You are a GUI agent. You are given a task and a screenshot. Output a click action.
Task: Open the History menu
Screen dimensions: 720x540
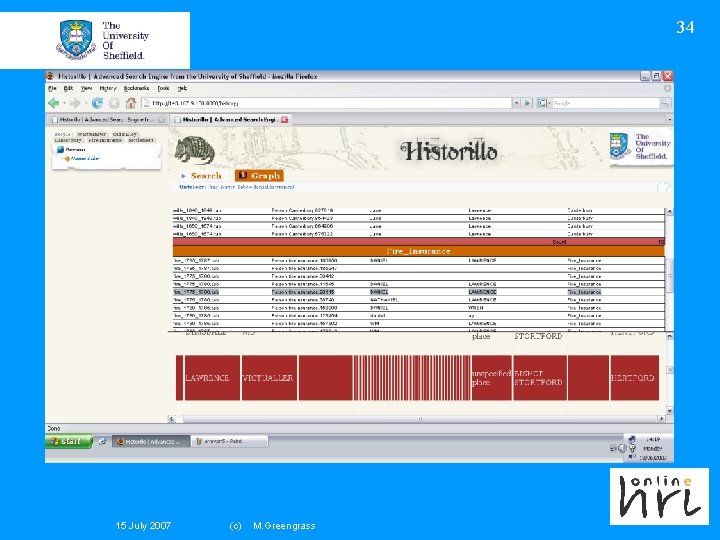click(108, 88)
